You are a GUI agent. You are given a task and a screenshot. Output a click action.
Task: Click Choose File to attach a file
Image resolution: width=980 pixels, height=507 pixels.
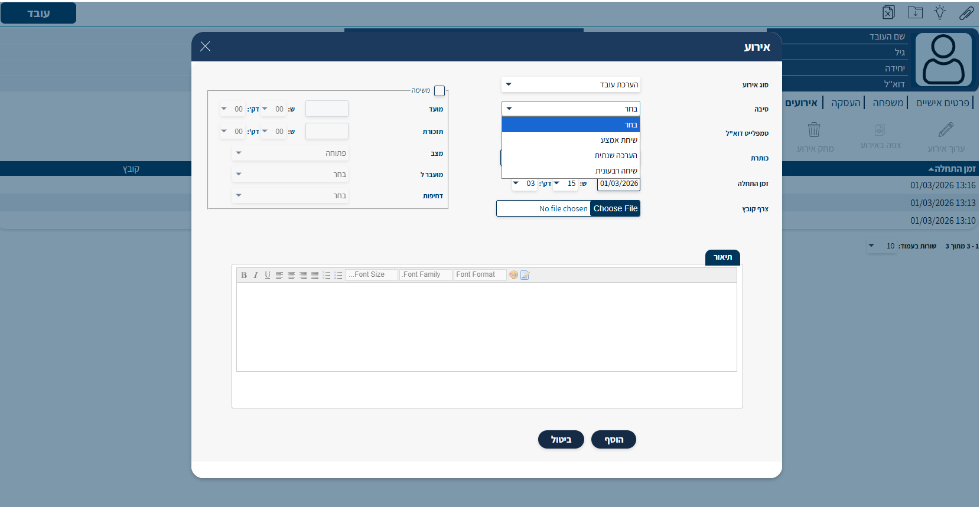click(x=615, y=208)
